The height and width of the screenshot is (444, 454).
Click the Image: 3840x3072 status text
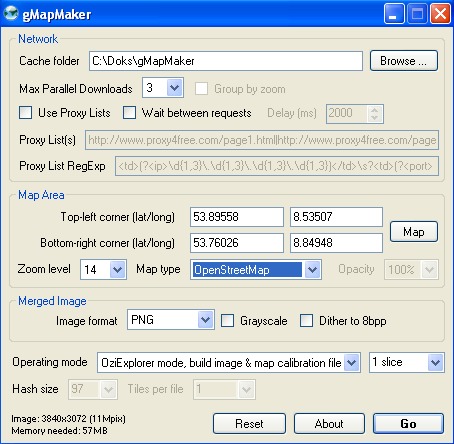(68, 419)
